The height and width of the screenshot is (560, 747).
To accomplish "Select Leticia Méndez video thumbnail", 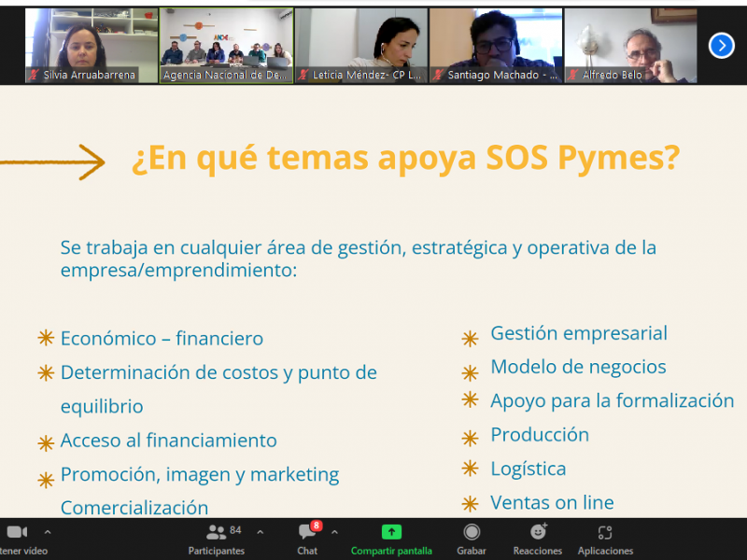I will pyautogui.click(x=361, y=46).
